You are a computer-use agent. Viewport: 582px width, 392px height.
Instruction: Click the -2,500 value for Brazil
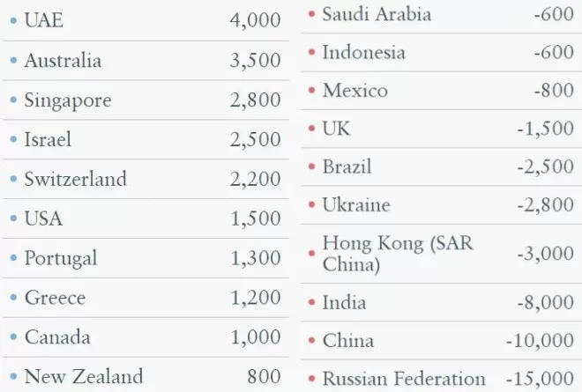(x=546, y=166)
